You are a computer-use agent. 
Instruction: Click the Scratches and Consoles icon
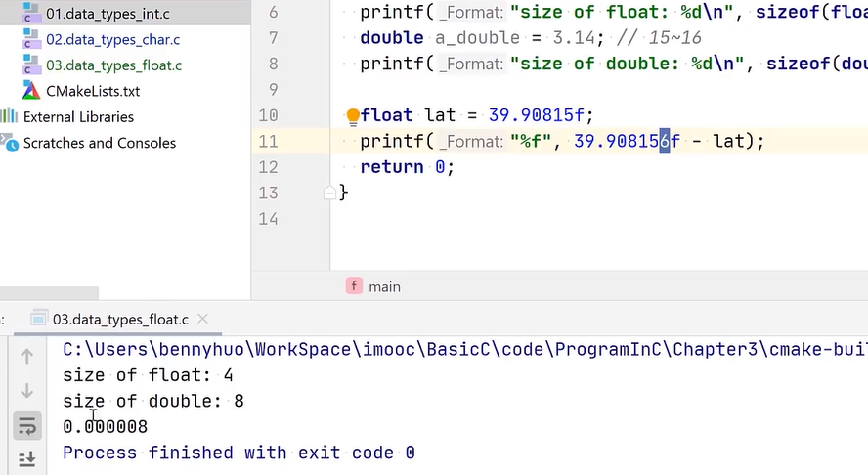(x=9, y=143)
